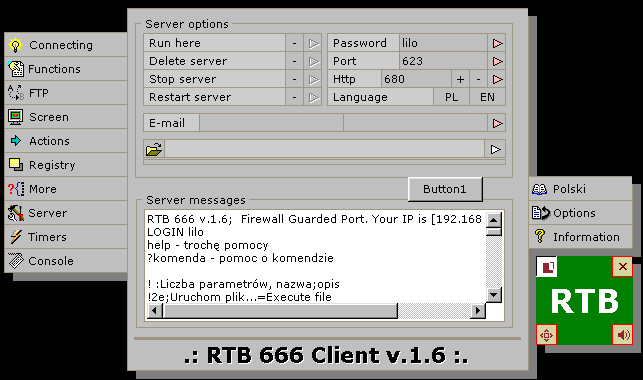Click the open folder browse icon
This screenshot has height=380, width=643.
tap(154, 149)
